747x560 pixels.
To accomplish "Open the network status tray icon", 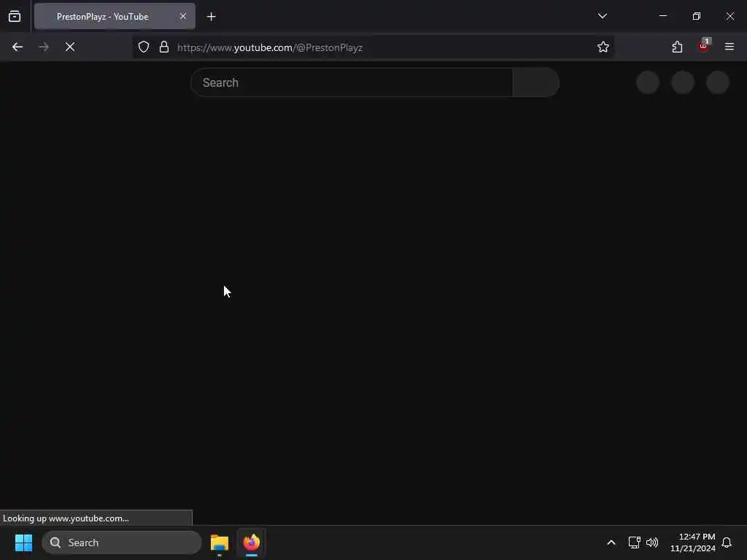I will pos(634,542).
